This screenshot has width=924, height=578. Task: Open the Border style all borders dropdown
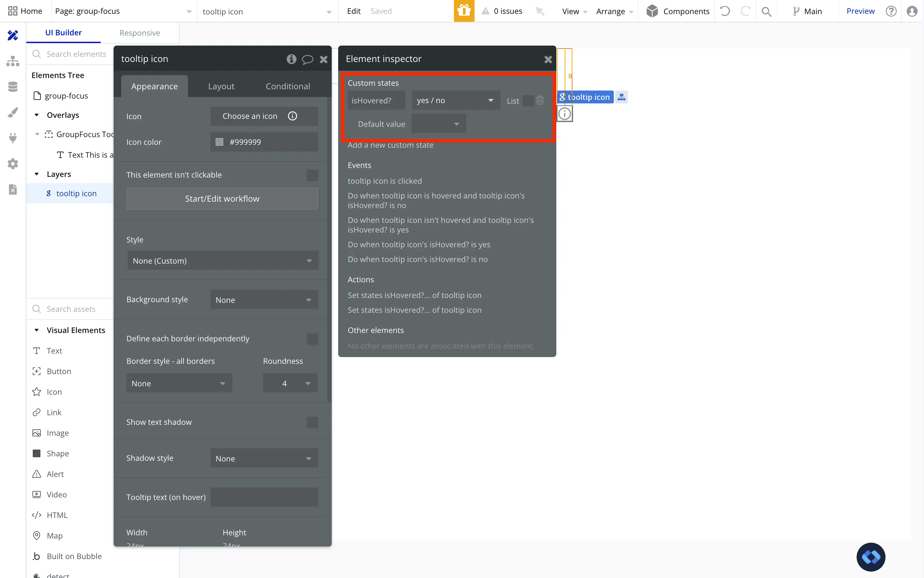[x=179, y=383]
